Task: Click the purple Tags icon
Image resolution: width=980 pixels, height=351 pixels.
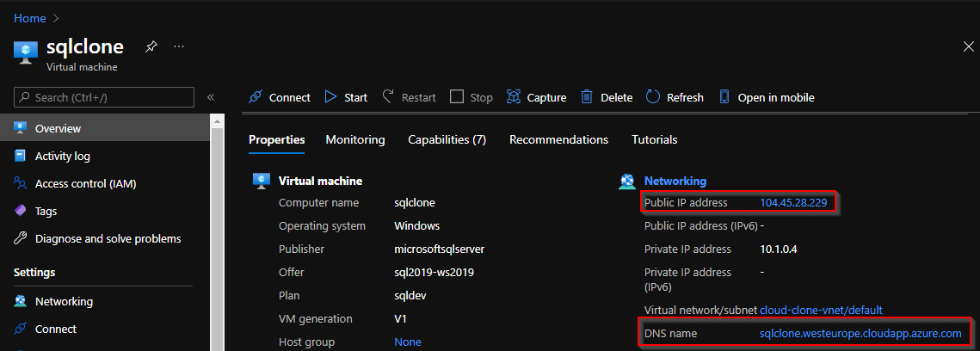Action: pyautogui.click(x=20, y=211)
